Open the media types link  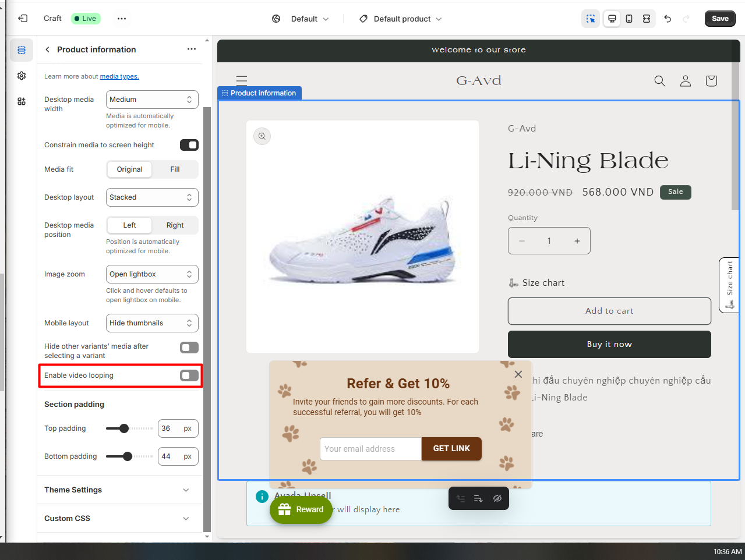(119, 76)
